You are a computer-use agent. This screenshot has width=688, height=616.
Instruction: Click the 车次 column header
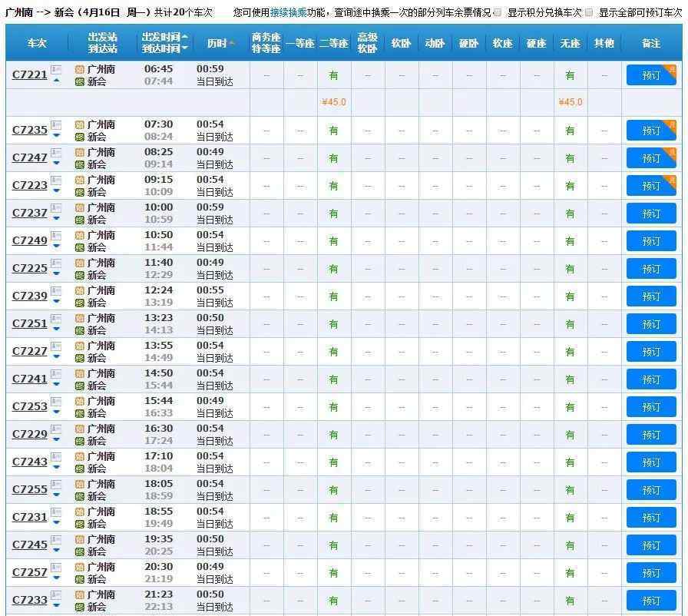point(37,43)
